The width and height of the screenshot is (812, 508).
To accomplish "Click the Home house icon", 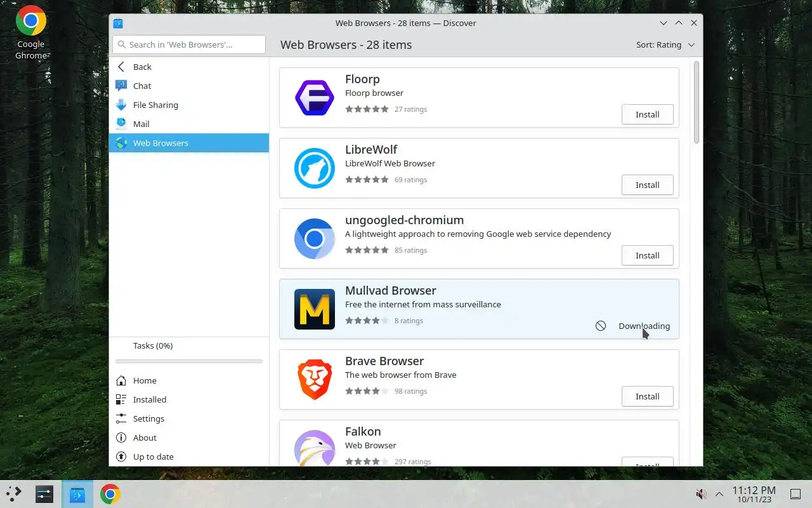I will (121, 380).
